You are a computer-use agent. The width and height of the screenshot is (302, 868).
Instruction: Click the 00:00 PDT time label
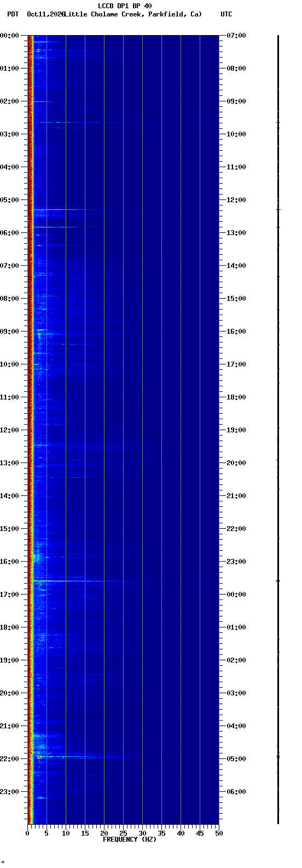[10, 36]
